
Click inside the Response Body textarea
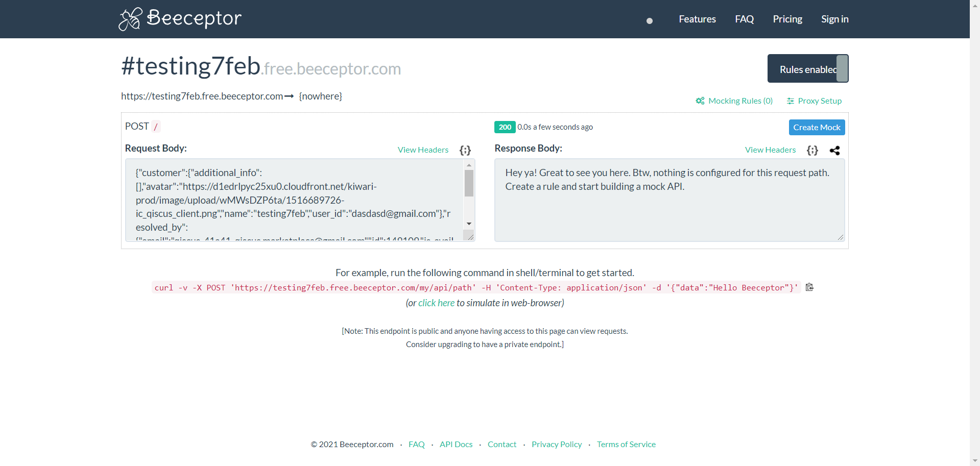(670, 200)
